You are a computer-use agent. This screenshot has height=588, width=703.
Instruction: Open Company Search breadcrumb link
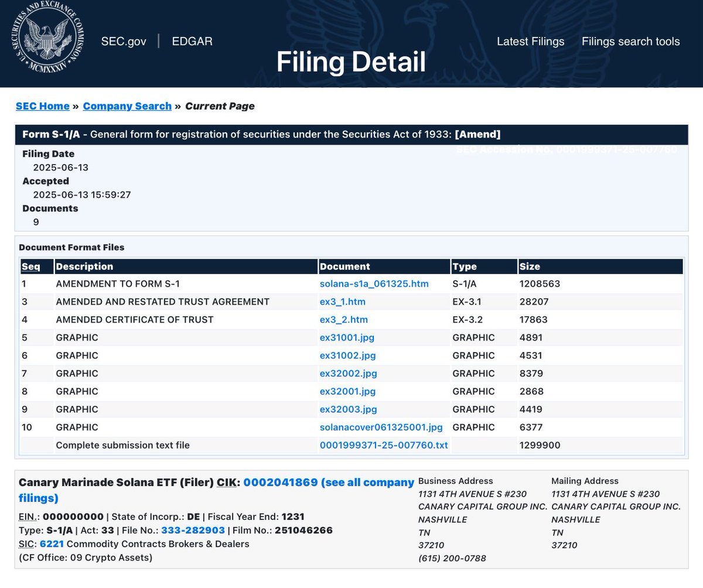[127, 106]
